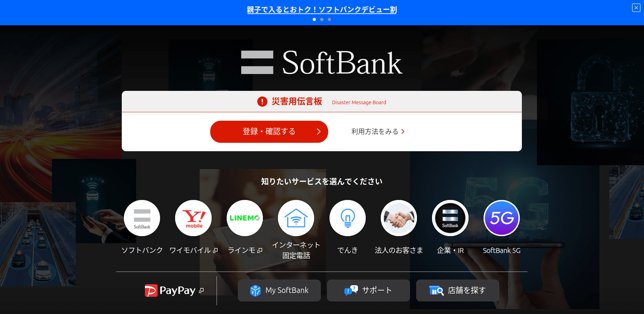The image size is (644, 314).
Task: Select the Y!mobile service icon
Action: [x=193, y=218]
